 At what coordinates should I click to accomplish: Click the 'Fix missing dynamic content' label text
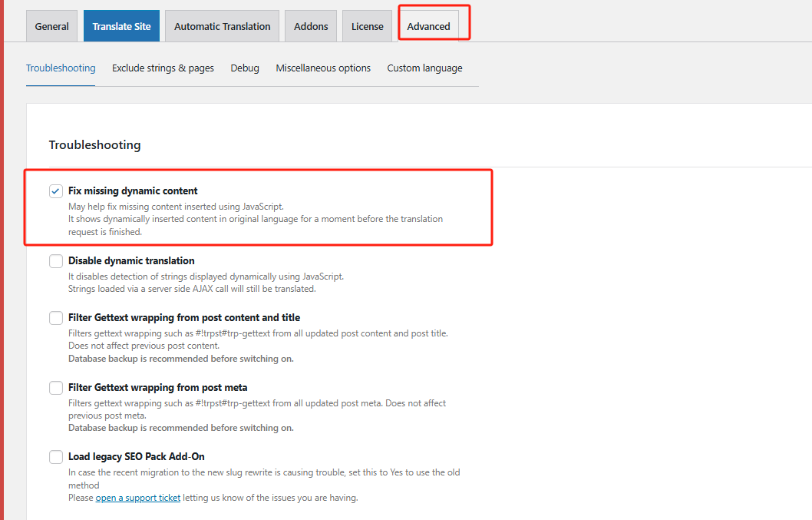[x=133, y=191]
